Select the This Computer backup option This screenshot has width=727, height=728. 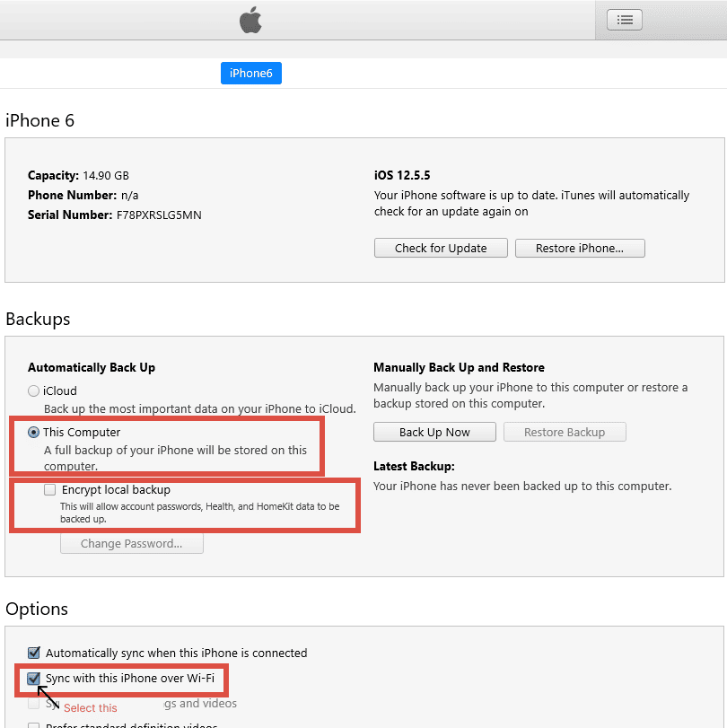(33, 432)
